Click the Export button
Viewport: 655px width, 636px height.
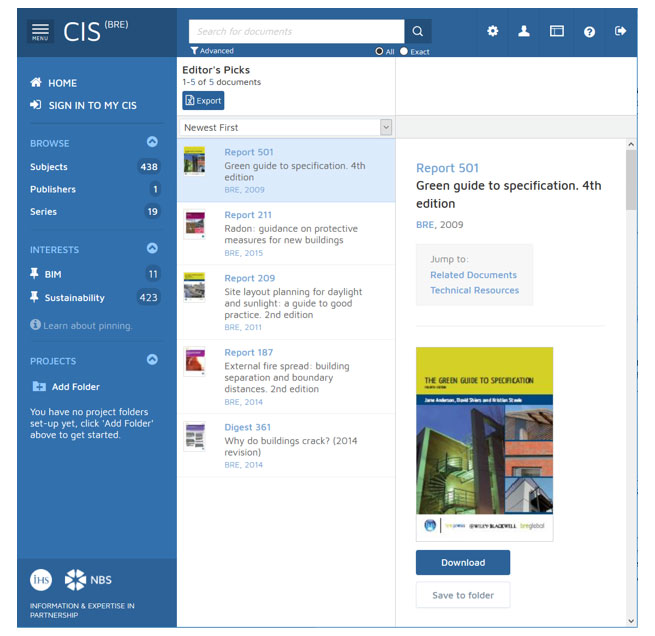[203, 101]
